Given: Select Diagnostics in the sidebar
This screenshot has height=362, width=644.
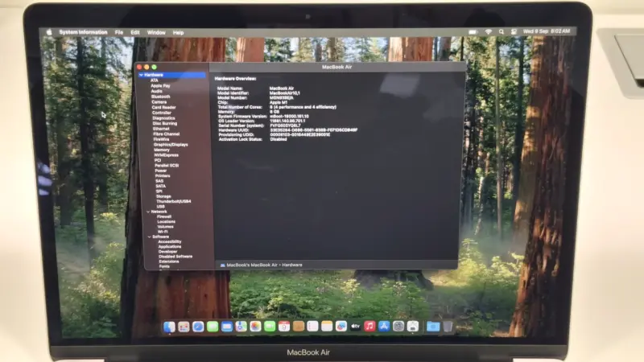Looking at the screenshot, I should point(163,117).
